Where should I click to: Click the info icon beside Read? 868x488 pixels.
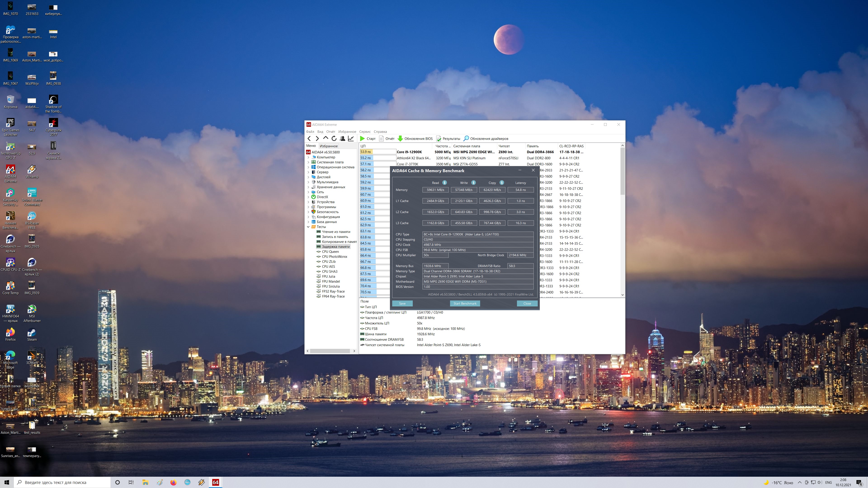[x=444, y=183]
